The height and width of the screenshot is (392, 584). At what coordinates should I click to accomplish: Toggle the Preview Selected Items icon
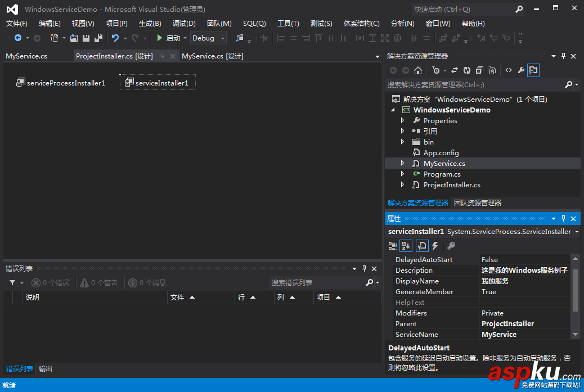click(x=533, y=70)
